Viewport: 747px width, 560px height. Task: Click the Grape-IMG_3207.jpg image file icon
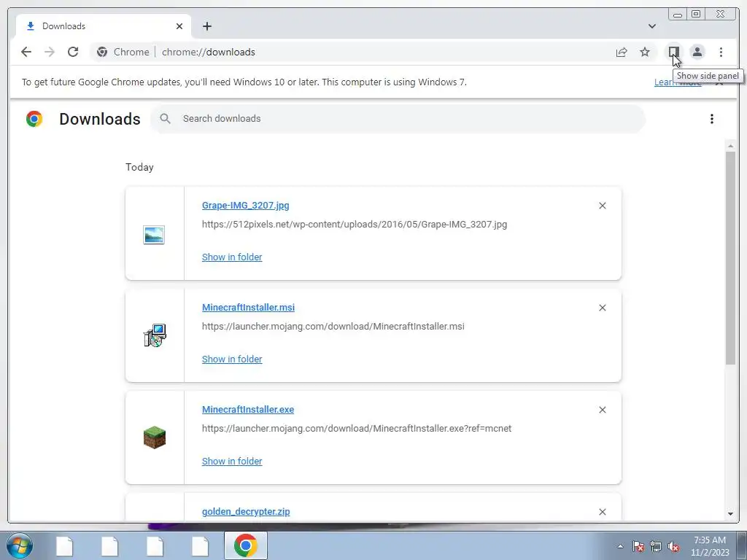coord(154,235)
